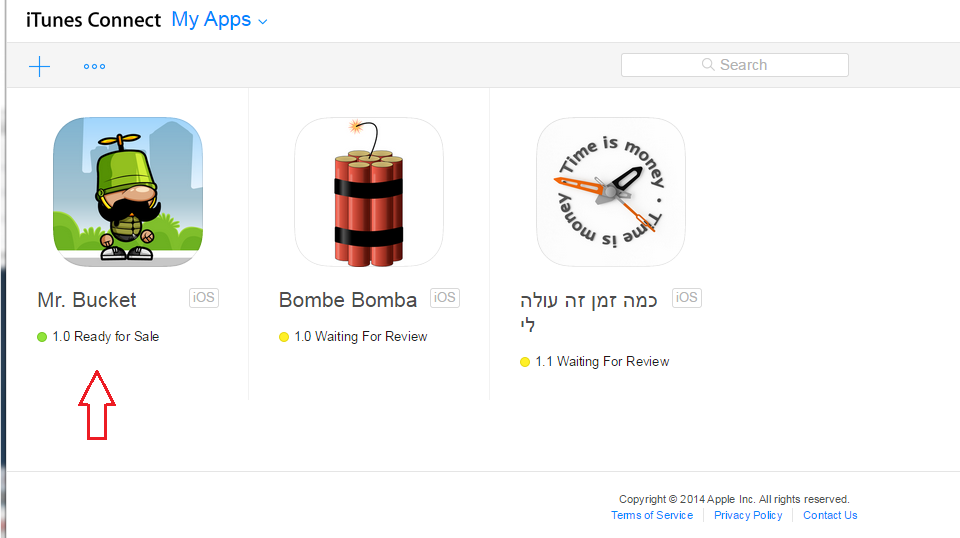Click the iOS badge beside Mr. Bucket
The height and width of the screenshot is (538, 960).
point(204,297)
